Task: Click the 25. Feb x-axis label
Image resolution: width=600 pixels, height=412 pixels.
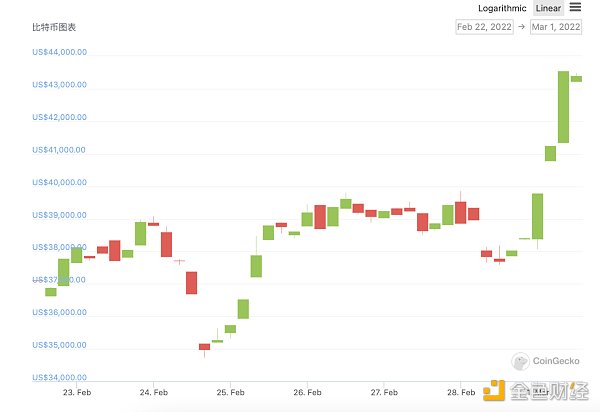Action: pyautogui.click(x=230, y=394)
